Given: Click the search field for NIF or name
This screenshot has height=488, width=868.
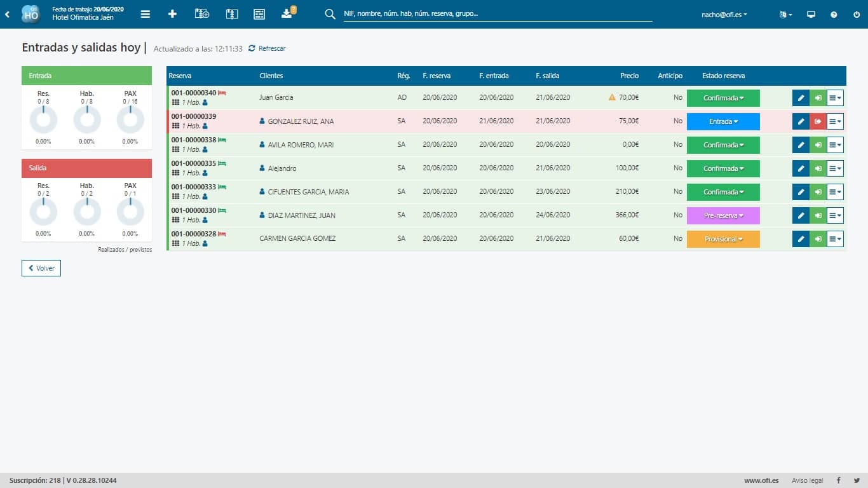Looking at the screenshot, I should tap(498, 14).
